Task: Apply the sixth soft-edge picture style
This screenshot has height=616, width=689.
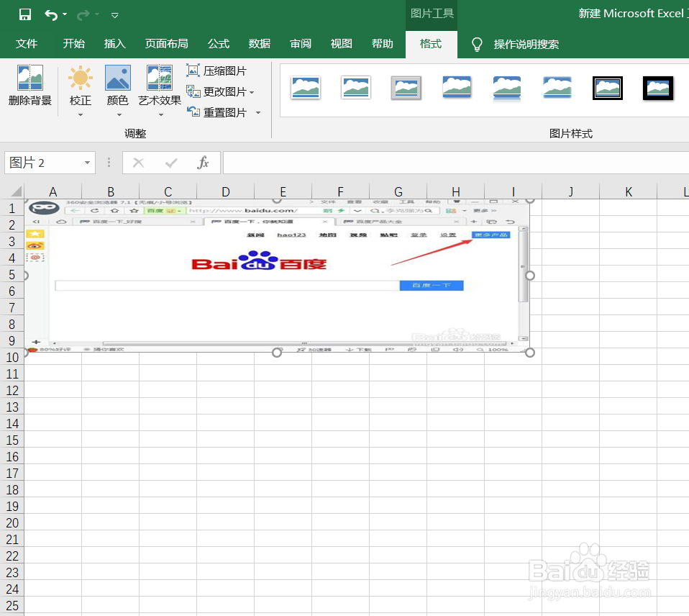Action: point(557,88)
